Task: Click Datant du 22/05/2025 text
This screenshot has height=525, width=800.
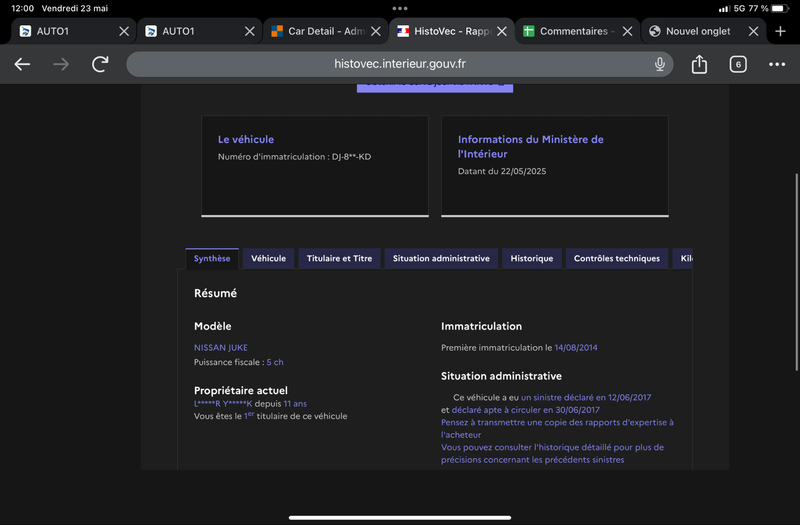Action: pyautogui.click(x=502, y=171)
